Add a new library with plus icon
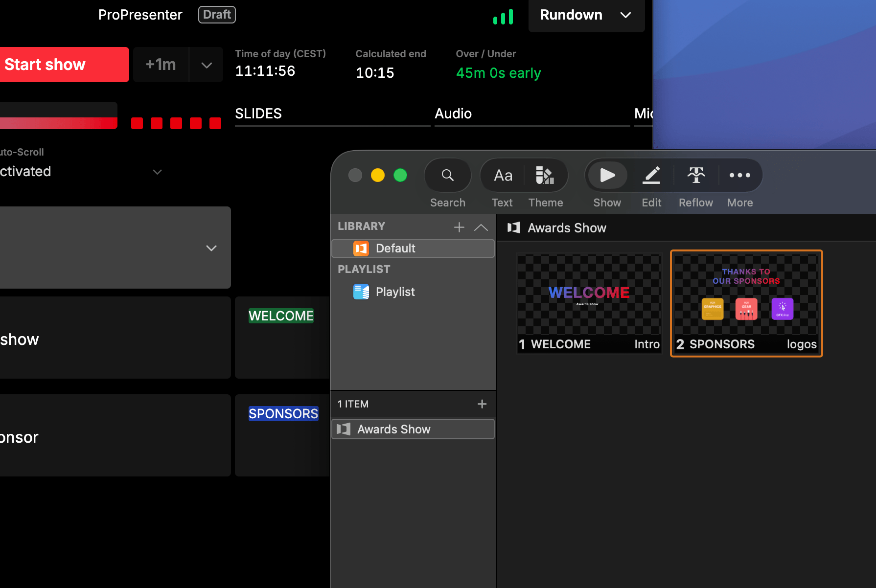Image resolution: width=876 pixels, height=588 pixels. 459,227
